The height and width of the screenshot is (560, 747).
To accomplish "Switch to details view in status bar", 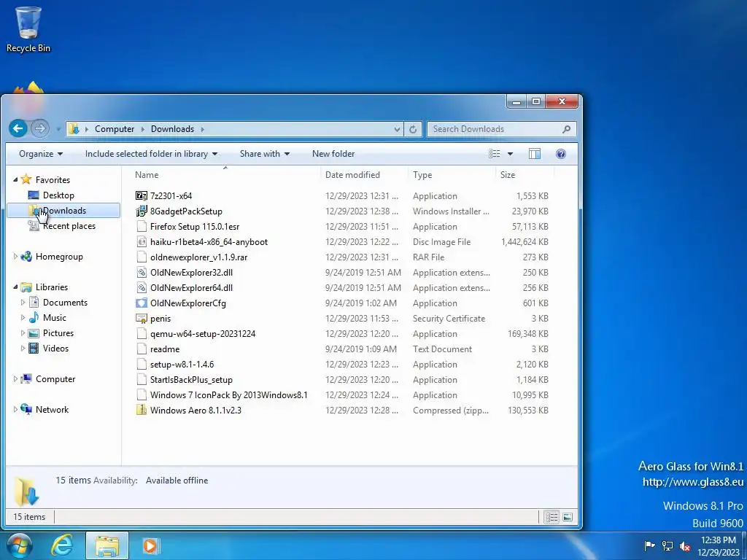I will click(x=551, y=517).
